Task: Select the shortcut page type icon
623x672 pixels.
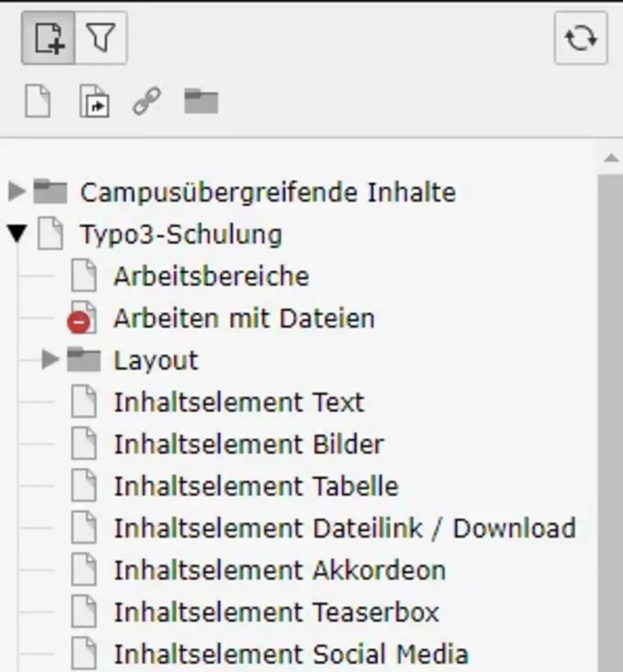Action: click(x=94, y=102)
